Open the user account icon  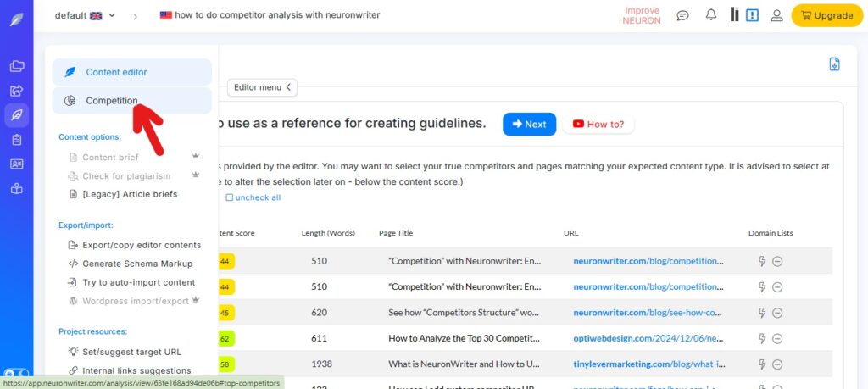point(776,15)
